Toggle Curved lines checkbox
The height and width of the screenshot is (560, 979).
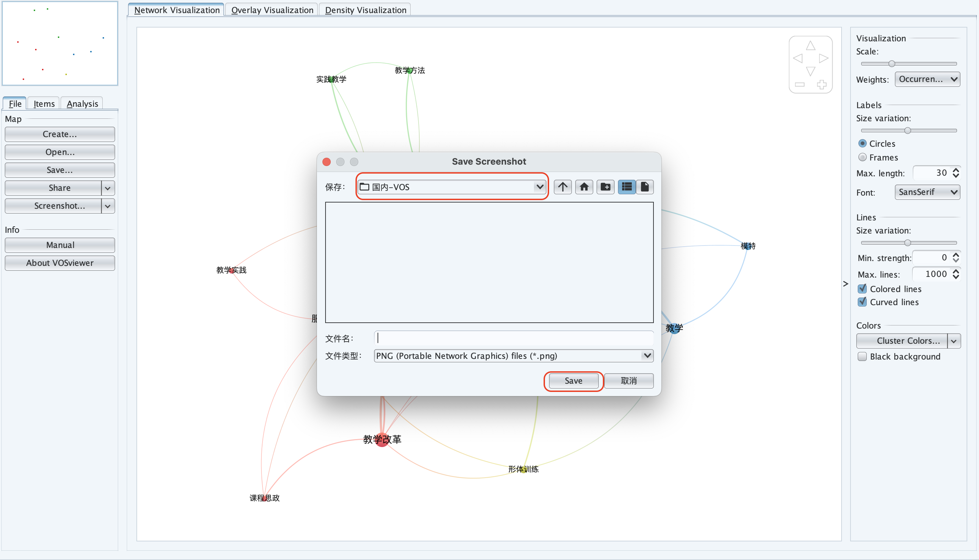tap(863, 302)
